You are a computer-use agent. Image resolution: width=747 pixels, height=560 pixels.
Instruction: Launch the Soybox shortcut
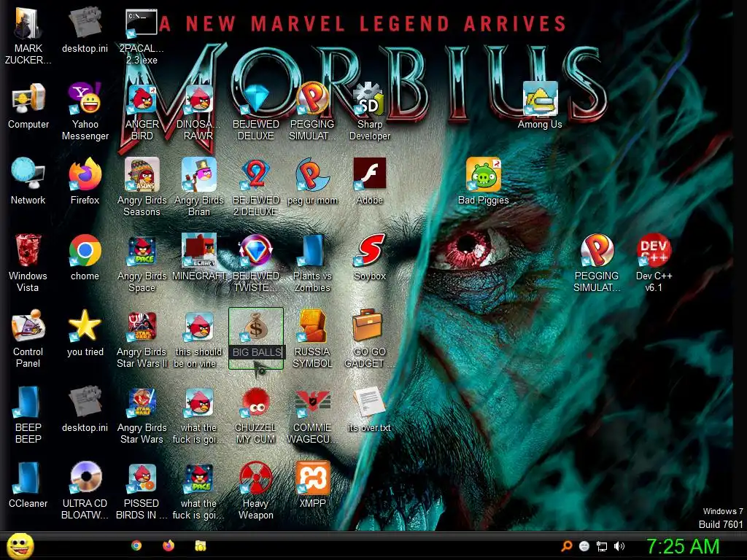[x=370, y=249]
